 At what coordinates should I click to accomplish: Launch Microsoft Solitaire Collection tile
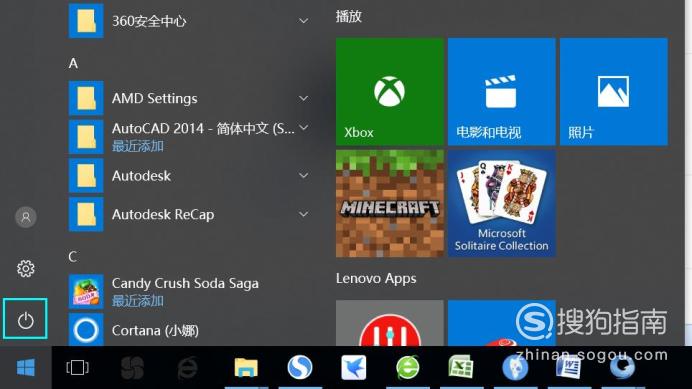[502, 204]
